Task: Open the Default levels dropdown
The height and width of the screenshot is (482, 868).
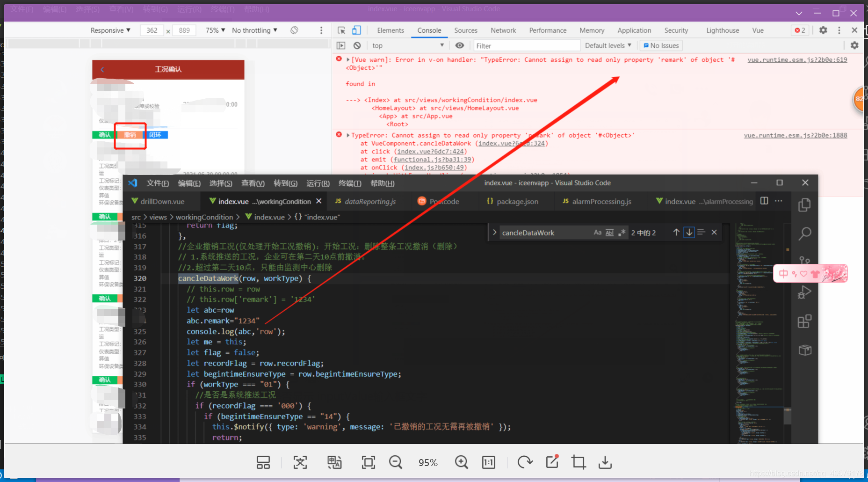Action: pyautogui.click(x=608, y=45)
